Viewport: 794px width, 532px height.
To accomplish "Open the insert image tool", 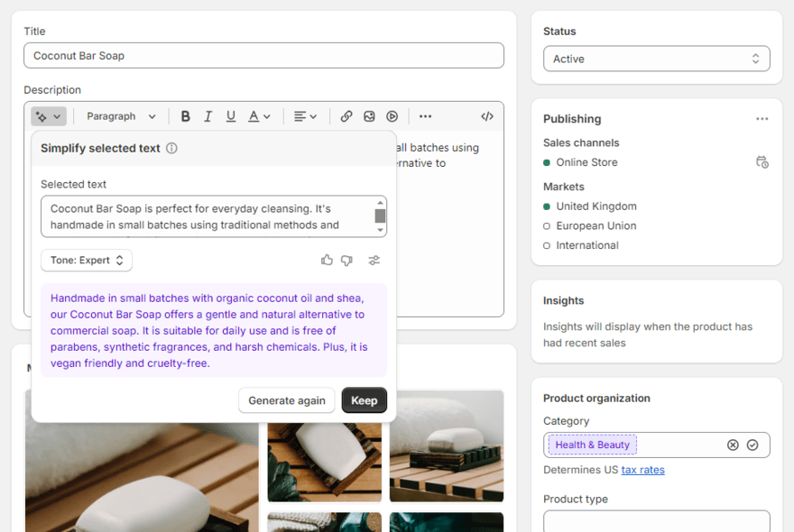I will tap(369, 115).
